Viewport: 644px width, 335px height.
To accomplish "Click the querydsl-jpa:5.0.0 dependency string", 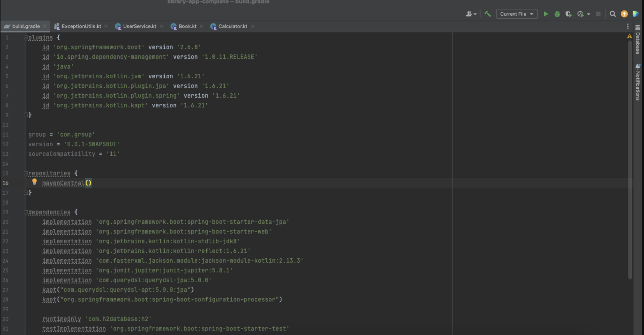I will click(x=154, y=280).
